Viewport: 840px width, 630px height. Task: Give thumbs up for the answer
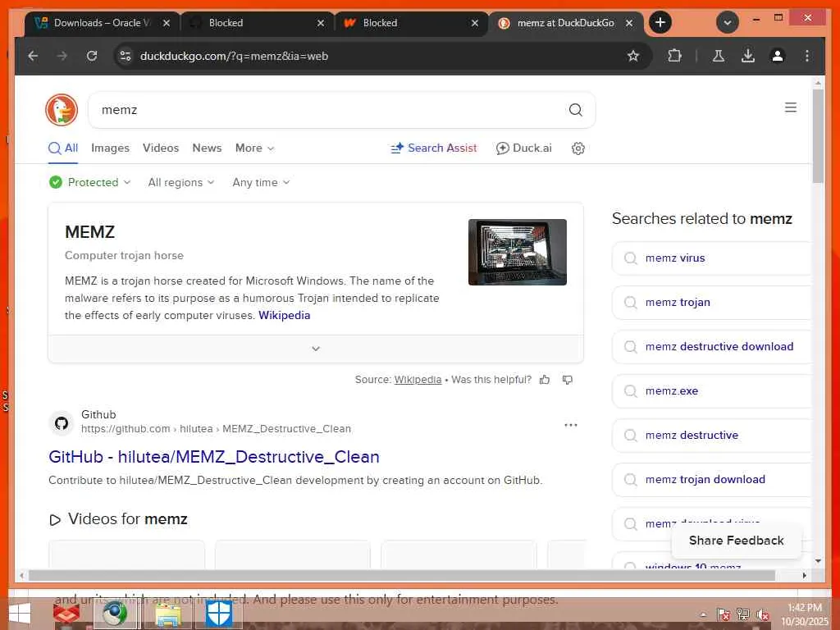545,380
